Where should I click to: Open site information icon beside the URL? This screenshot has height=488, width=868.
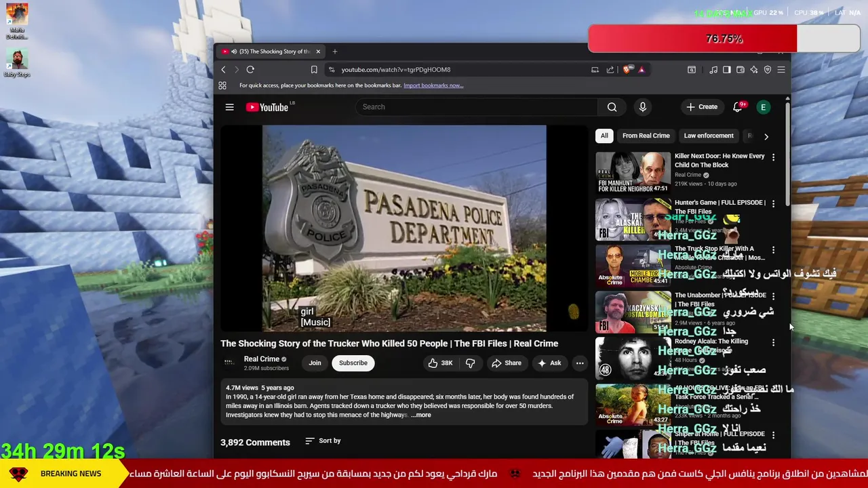pyautogui.click(x=331, y=70)
